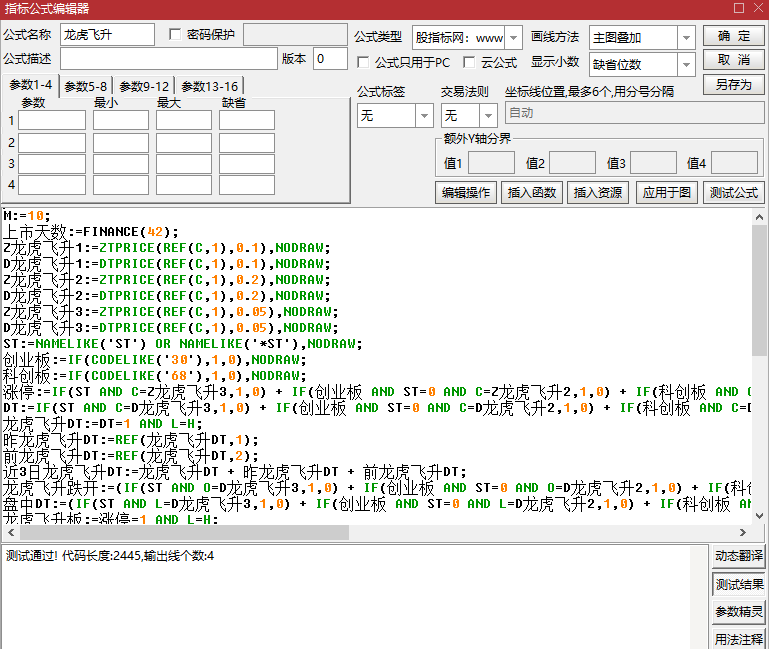769x649 pixels.
Task: Click the horizontal scrollbar left arrow
Action: pyautogui.click(x=11, y=532)
